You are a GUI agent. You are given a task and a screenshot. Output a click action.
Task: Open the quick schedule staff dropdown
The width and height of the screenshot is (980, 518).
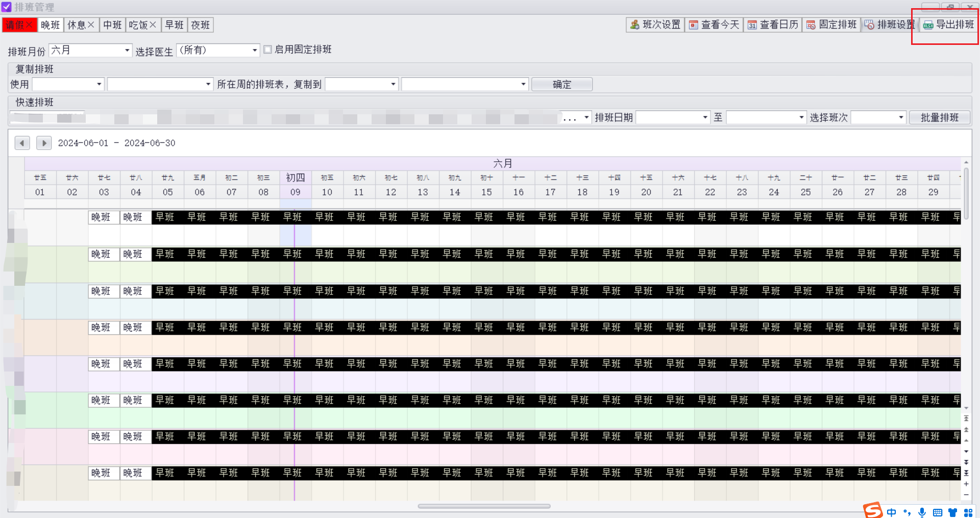point(586,118)
